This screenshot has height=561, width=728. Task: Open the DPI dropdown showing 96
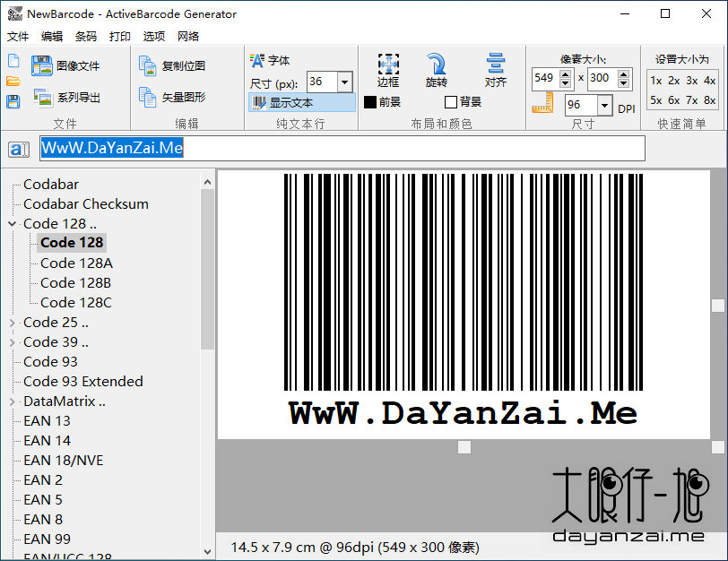[604, 106]
